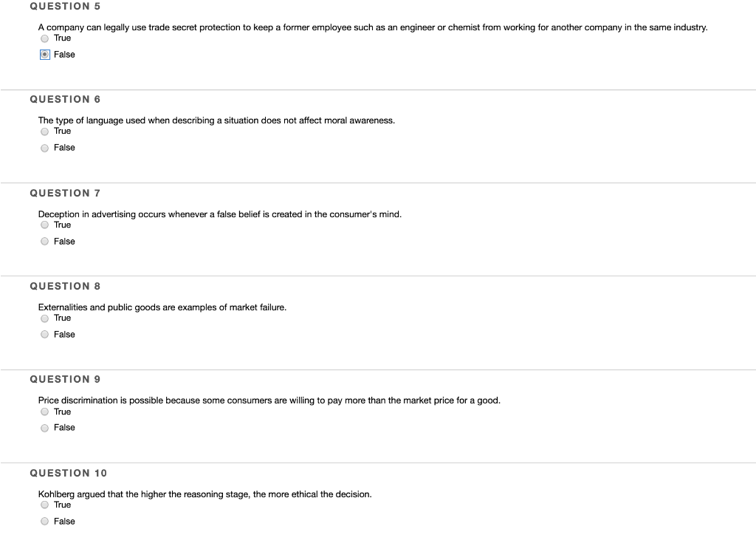Select True for Question 5
Viewport: 756px width, 546px height.
[x=44, y=38]
